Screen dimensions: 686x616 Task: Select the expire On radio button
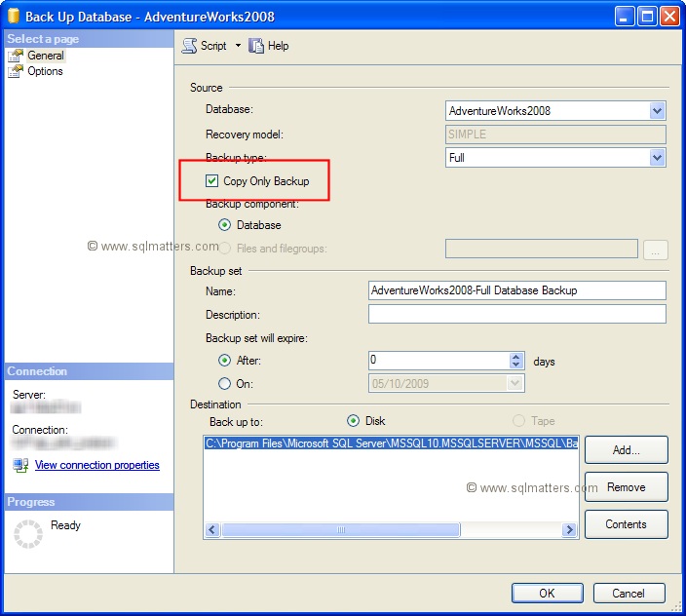click(224, 384)
